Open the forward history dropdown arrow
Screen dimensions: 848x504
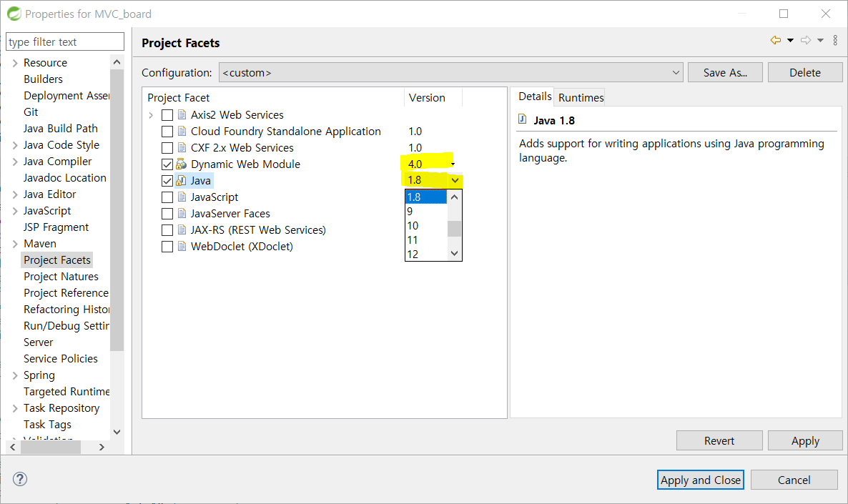coord(820,41)
